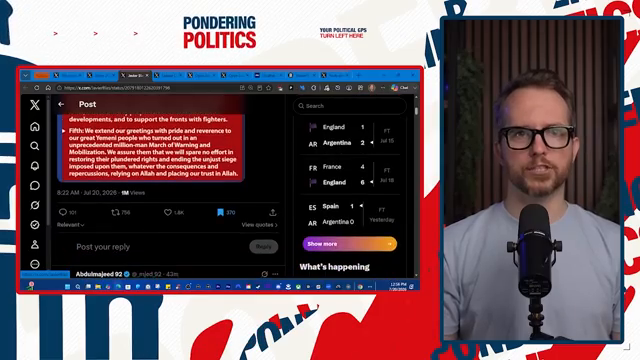Go back with the Post arrow
640x360 pixels.
[61, 104]
